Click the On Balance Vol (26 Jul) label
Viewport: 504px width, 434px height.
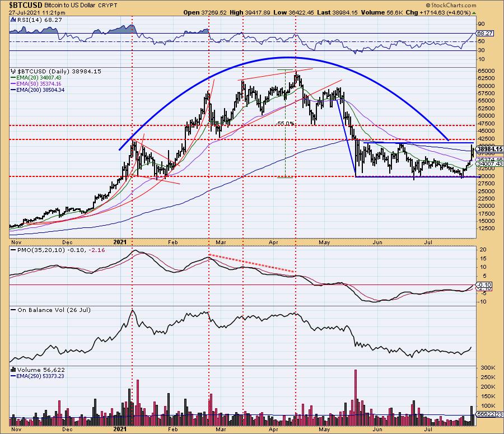pyautogui.click(x=51, y=310)
